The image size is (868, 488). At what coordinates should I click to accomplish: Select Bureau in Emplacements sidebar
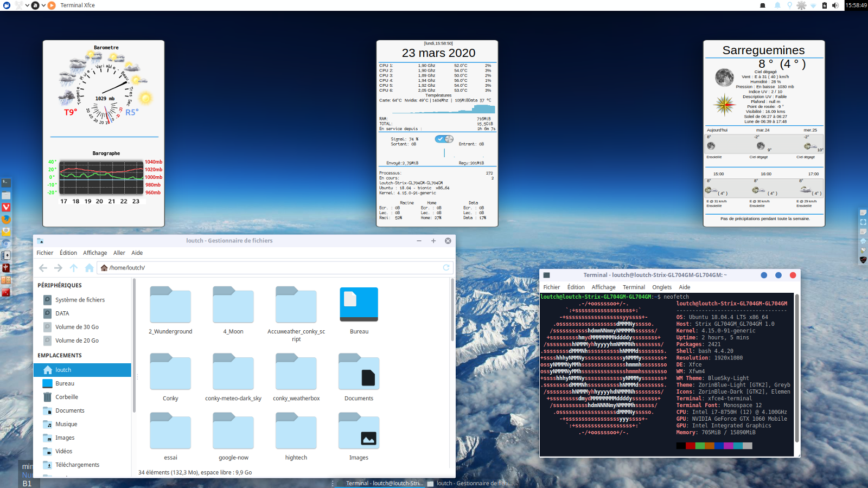[82, 383]
